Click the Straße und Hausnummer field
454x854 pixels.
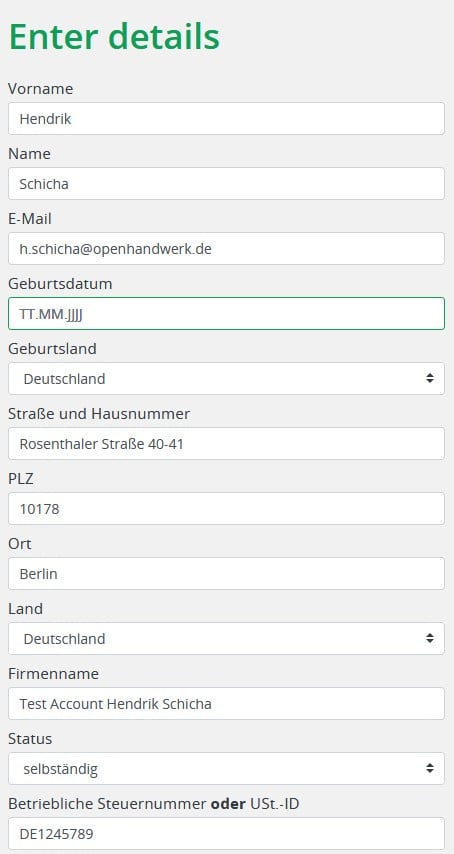226,443
